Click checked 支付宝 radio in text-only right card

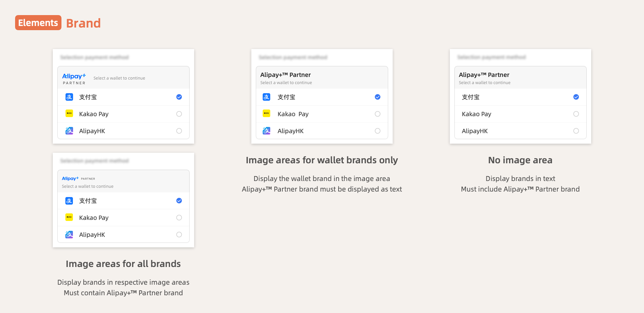tap(576, 97)
